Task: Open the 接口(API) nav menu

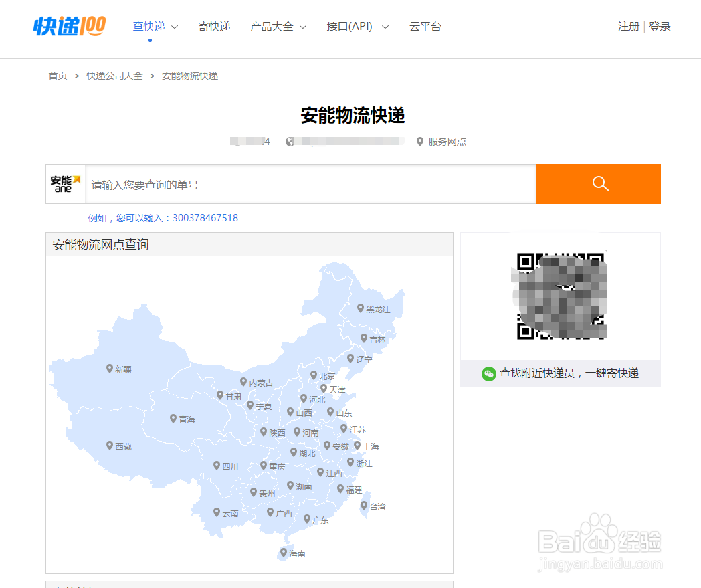Action: point(350,27)
